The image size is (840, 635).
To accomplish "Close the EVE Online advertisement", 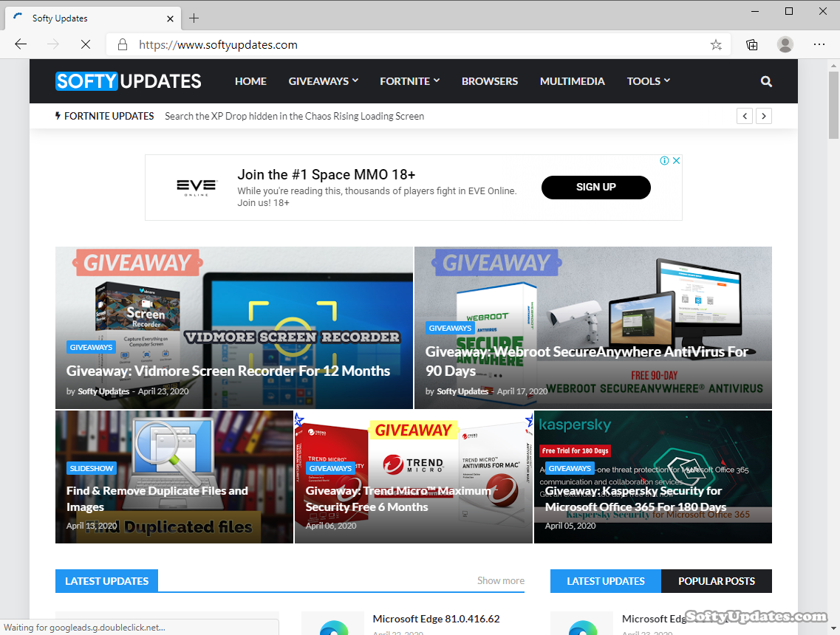I will (x=676, y=161).
